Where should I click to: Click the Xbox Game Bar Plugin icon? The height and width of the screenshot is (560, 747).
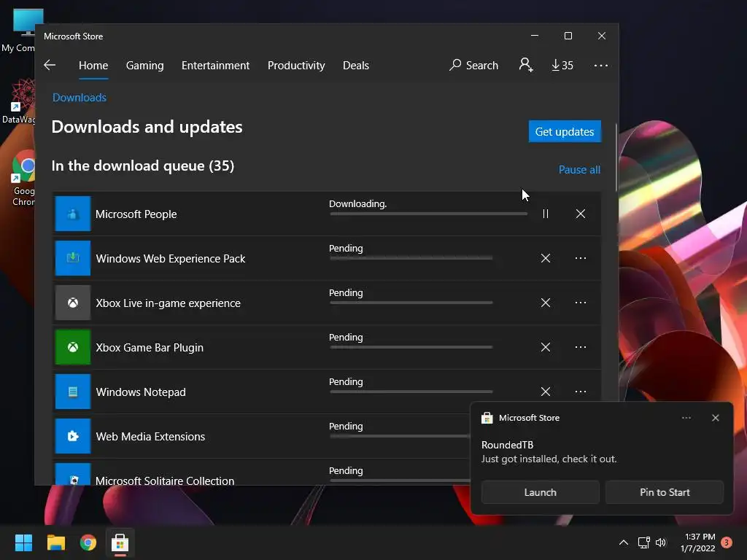coord(73,347)
